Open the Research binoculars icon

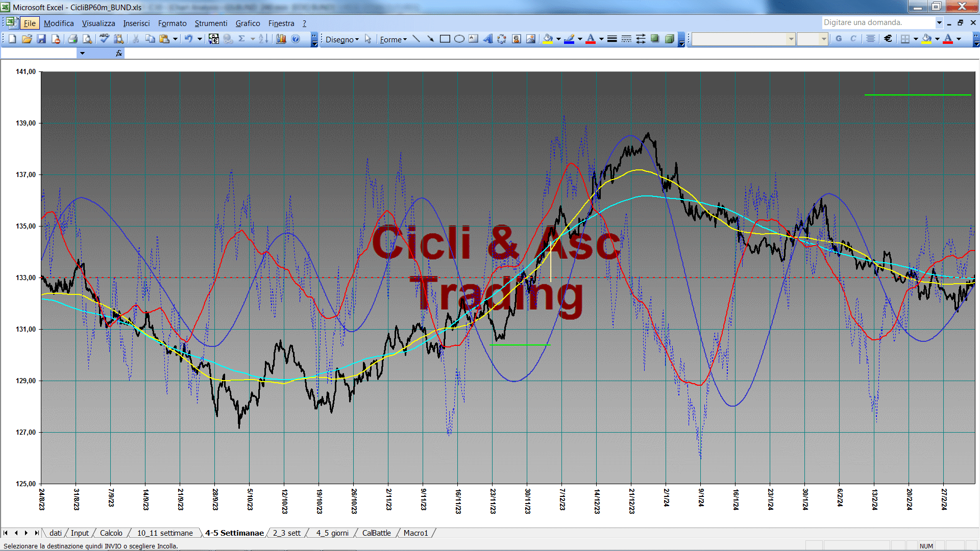pyautogui.click(x=119, y=39)
